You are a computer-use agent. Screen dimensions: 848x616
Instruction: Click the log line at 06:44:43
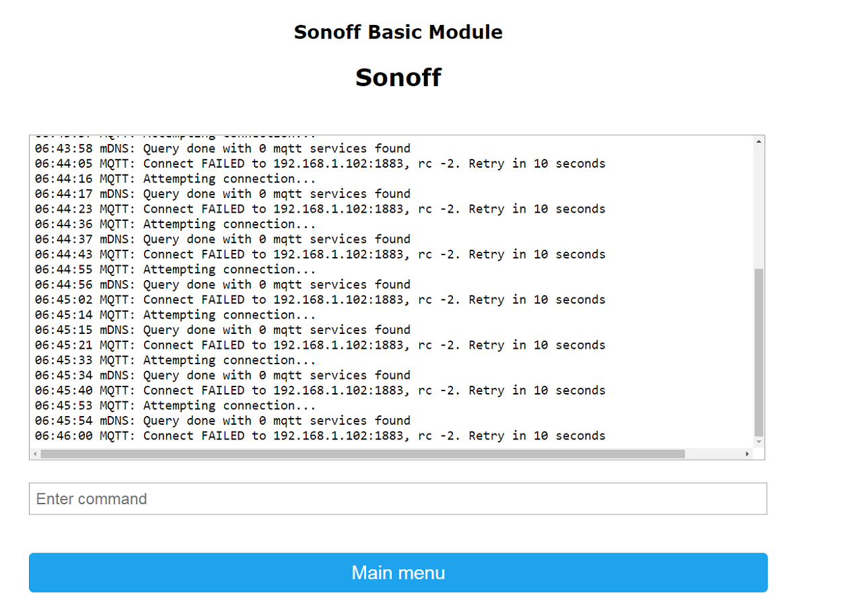[x=320, y=254]
